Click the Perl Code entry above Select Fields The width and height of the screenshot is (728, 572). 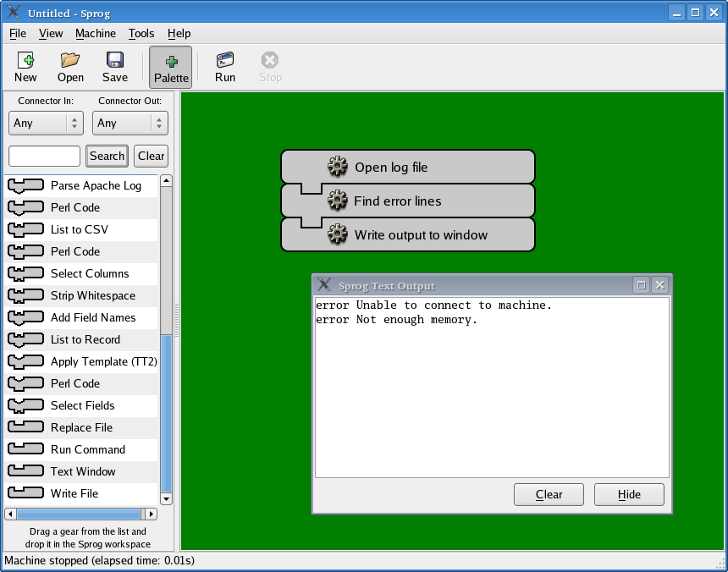click(81, 383)
